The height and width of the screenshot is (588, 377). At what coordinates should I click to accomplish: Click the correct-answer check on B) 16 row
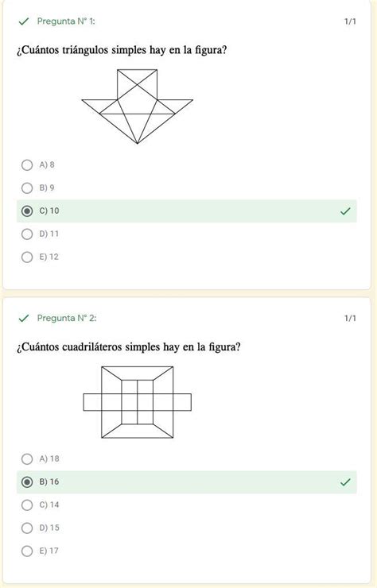pyautogui.click(x=345, y=482)
